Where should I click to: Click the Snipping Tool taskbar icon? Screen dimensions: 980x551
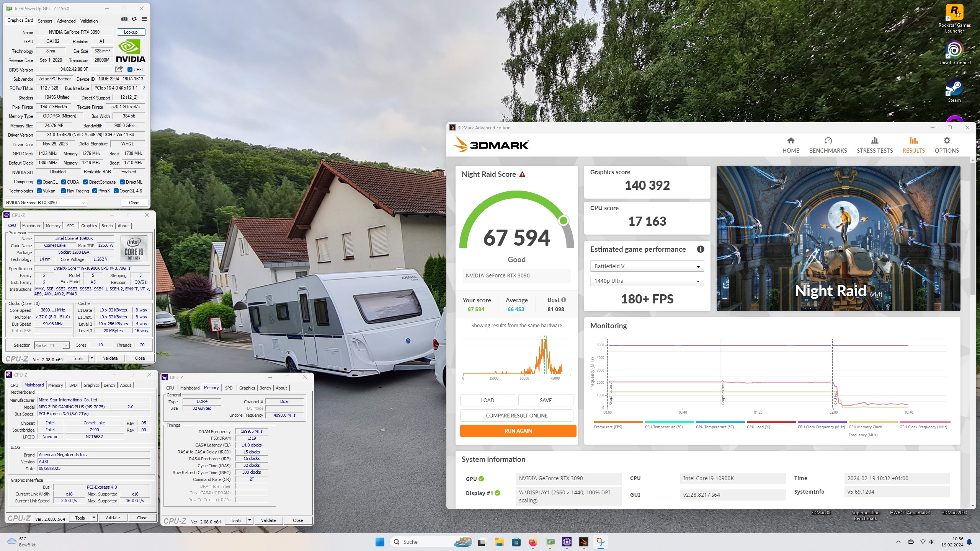point(601,542)
